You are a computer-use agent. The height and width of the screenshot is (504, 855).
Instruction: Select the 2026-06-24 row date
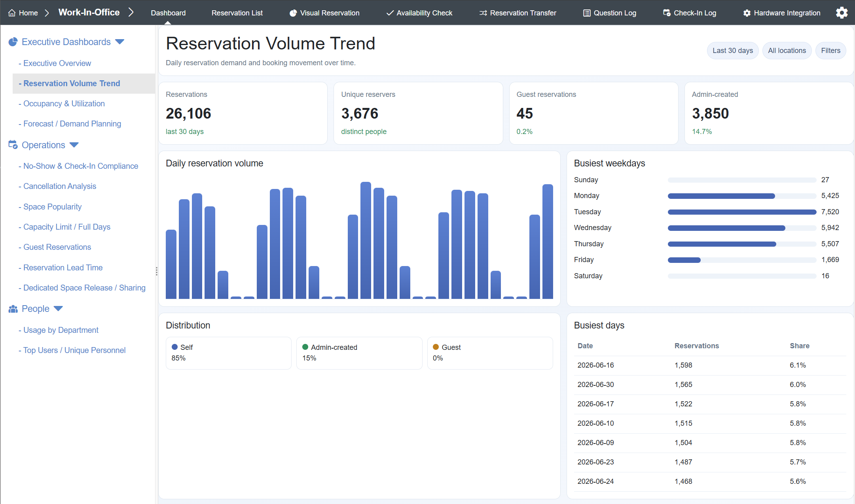click(595, 481)
